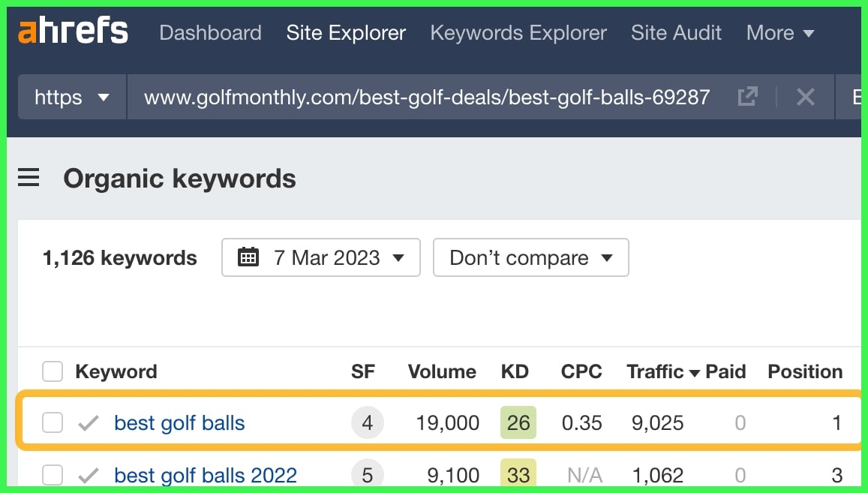Click the checkmark icon beside best golf balls
The width and height of the screenshot is (868, 493).
87,422
